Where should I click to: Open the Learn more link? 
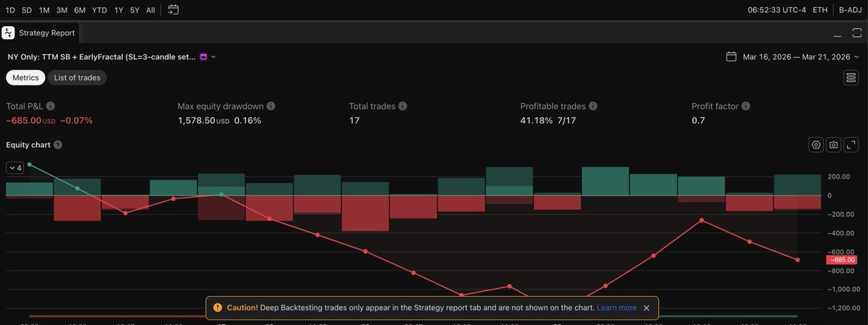pos(616,308)
